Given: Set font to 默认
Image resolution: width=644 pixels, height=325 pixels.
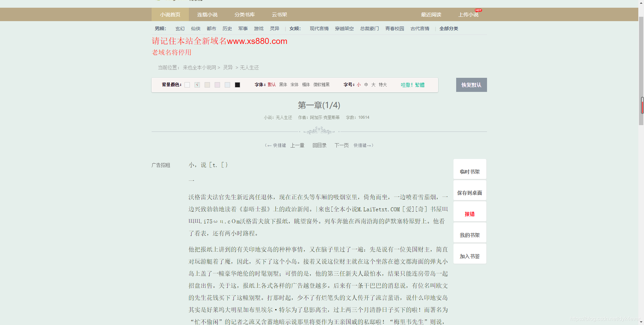Looking at the screenshot, I should point(272,85).
